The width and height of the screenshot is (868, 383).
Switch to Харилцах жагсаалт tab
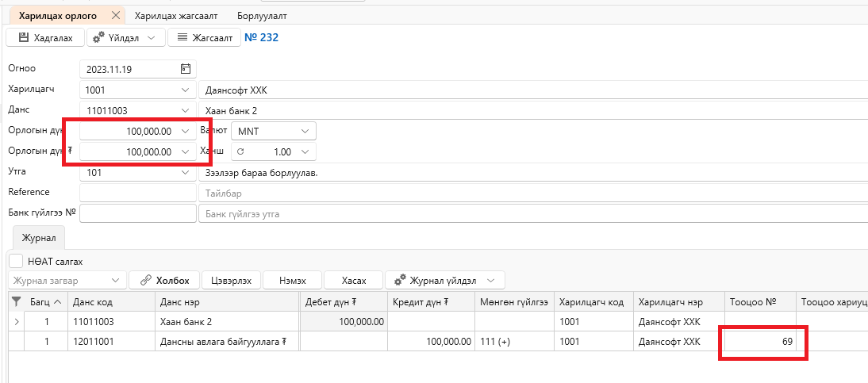176,16
